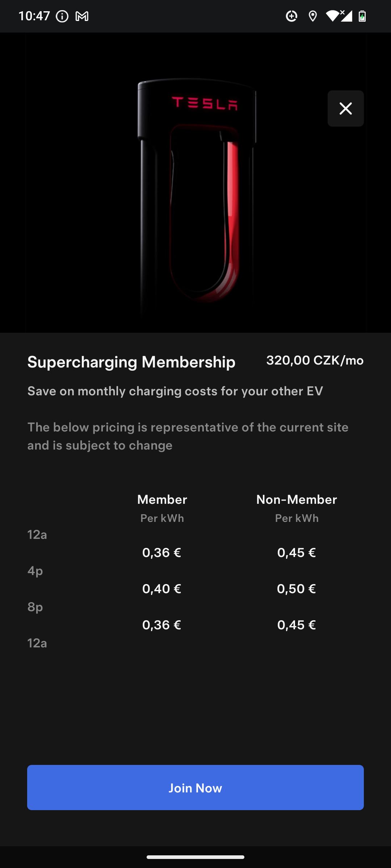Tap the info notification icon in status bar

[x=62, y=16]
